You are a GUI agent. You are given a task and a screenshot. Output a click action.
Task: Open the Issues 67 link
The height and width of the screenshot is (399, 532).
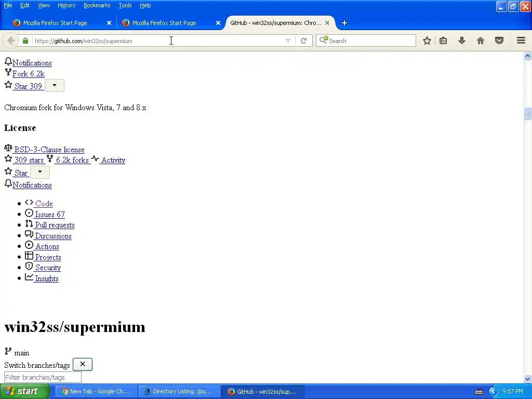pyautogui.click(x=49, y=215)
